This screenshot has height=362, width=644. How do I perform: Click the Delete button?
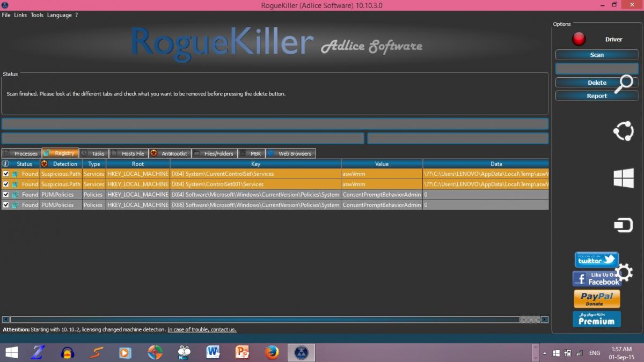point(597,83)
